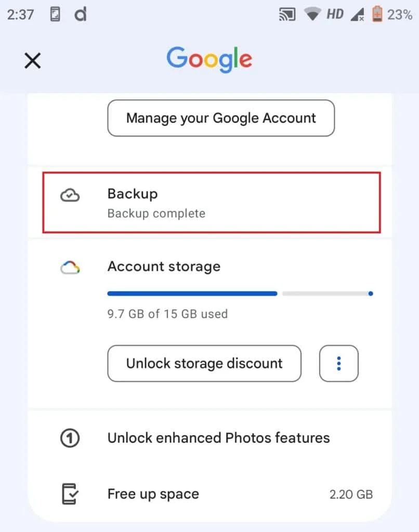Tap the Unlock enhanced Photos circled-1 icon
This screenshot has width=419, height=532.
point(70,438)
